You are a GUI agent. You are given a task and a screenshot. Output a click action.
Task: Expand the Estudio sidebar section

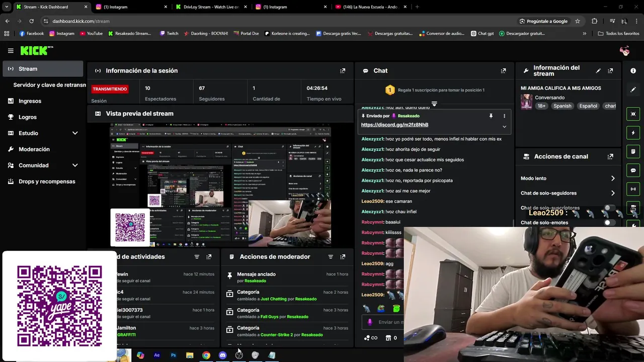point(75,133)
